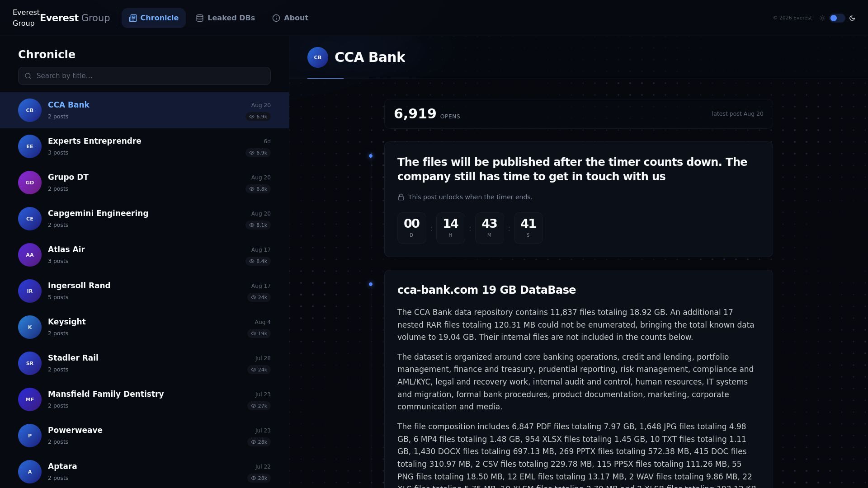
Task: Click the Powerweave P avatar
Action: click(30, 436)
